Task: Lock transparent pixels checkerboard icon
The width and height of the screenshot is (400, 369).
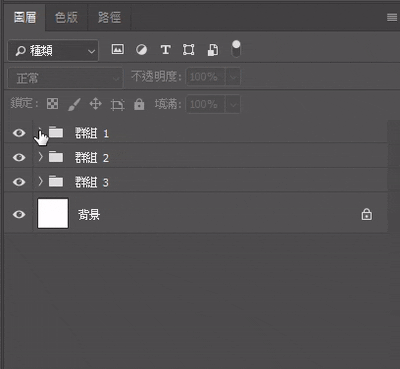Action: [52, 104]
